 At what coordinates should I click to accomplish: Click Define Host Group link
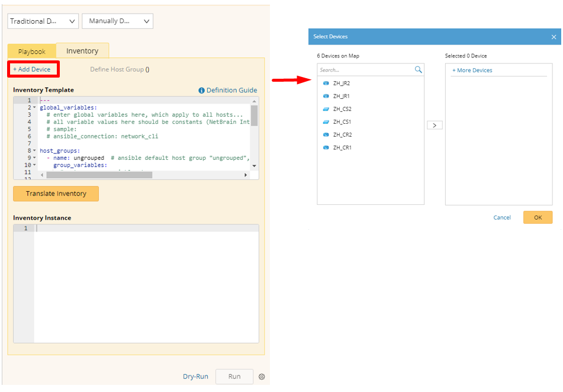120,69
